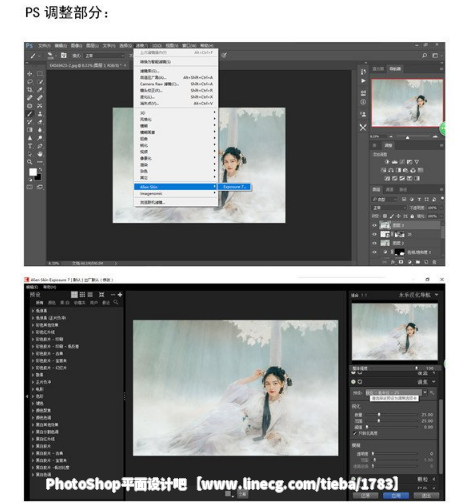
Task: Add a Brightness/Contrast adjustment from Adjustments panel
Action: tap(387, 162)
